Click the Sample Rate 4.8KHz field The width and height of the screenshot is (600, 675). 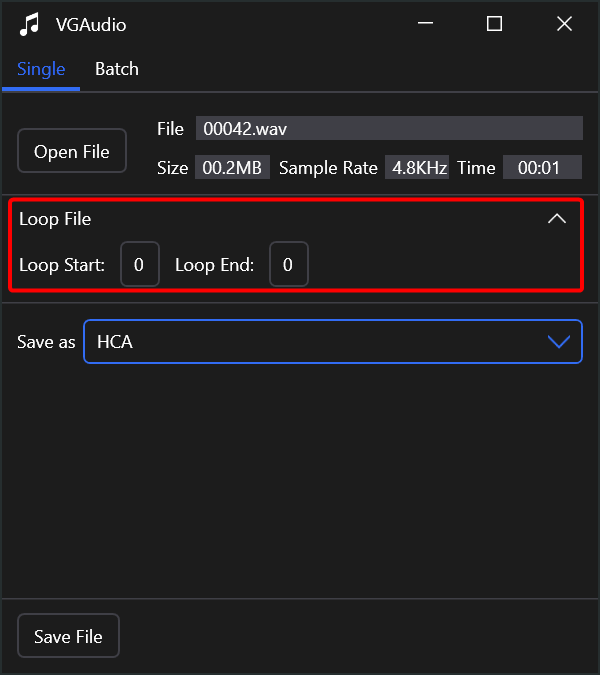417,167
